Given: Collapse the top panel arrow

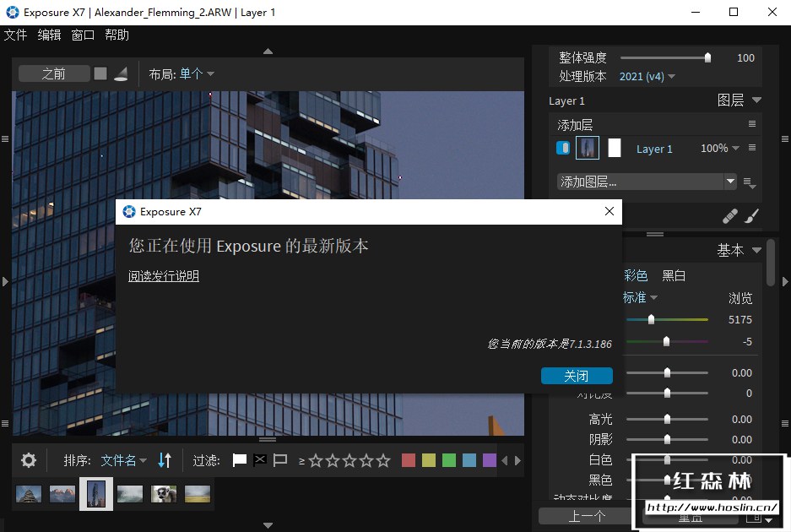Looking at the screenshot, I should tap(268, 51).
